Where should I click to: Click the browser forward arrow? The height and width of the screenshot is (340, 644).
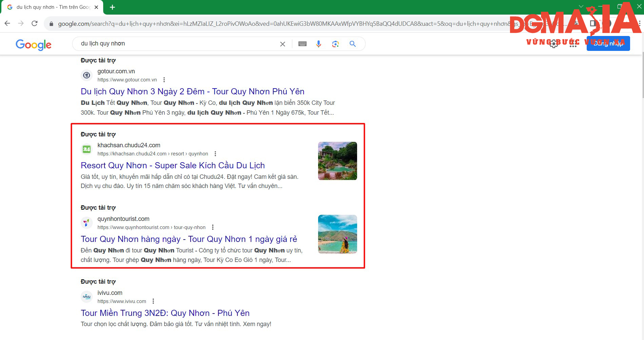(21, 23)
